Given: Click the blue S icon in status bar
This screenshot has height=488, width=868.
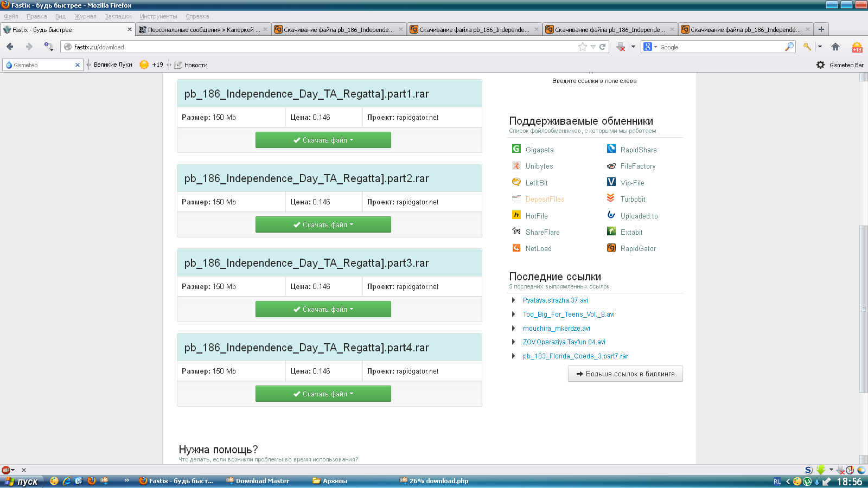Looking at the screenshot, I should coord(808,470).
